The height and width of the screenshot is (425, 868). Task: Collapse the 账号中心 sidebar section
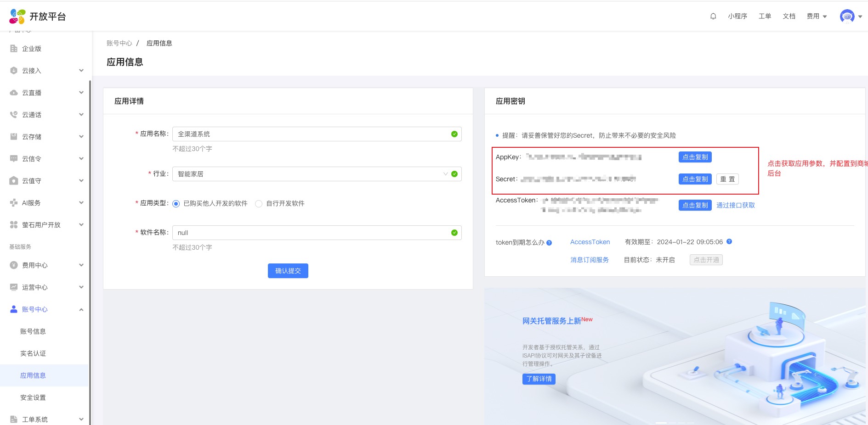[81, 309]
